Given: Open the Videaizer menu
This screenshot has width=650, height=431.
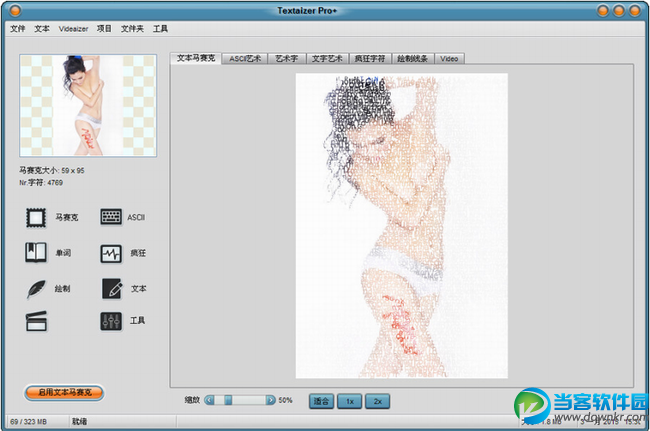Looking at the screenshot, I should 73,29.
